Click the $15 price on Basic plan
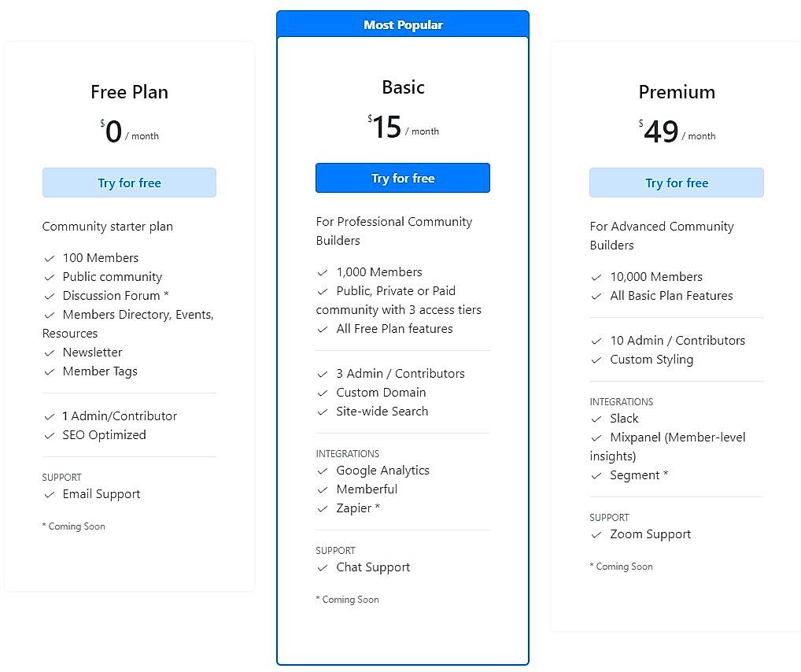The width and height of the screenshot is (801, 672). tap(386, 127)
